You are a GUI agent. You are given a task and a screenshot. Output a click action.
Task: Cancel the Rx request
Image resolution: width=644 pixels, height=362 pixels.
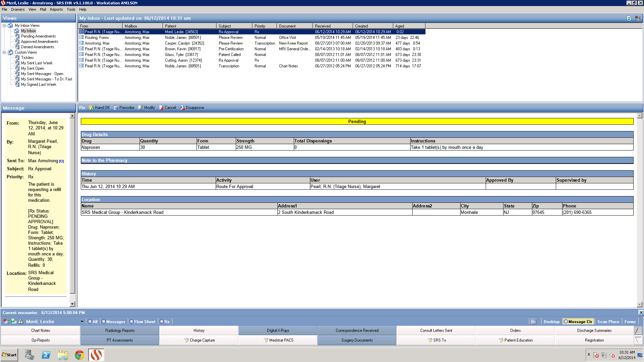click(167, 108)
